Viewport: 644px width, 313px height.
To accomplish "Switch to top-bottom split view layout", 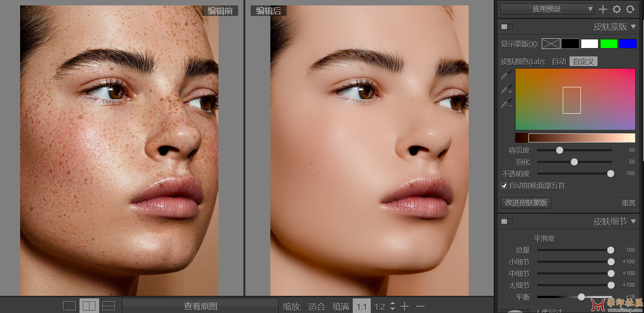I will tap(109, 306).
